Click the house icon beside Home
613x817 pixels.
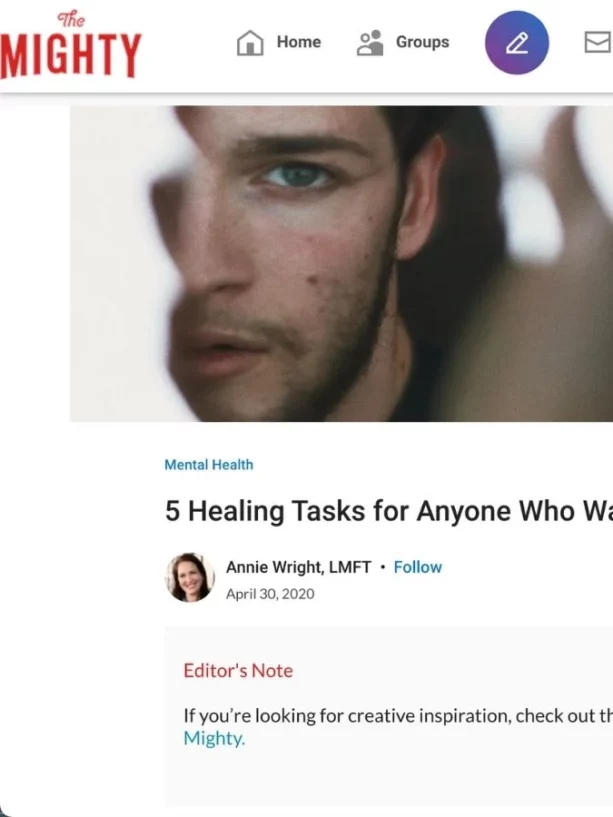[x=250, y=43]
